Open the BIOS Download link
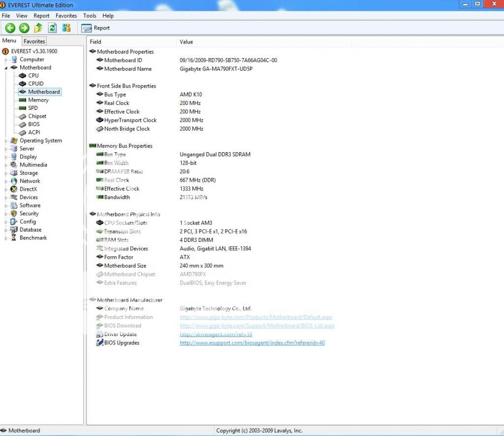The height and width of the screenshot is (436, 504). tap(257, 326)
